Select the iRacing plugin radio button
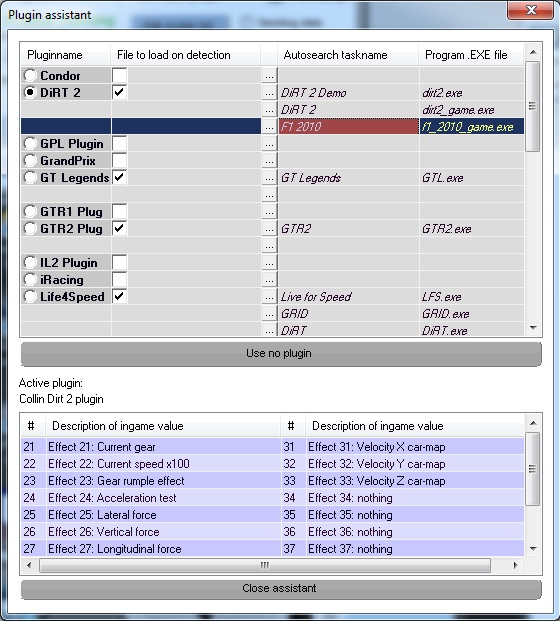560x622 pixels. click(x=30, y=280)
